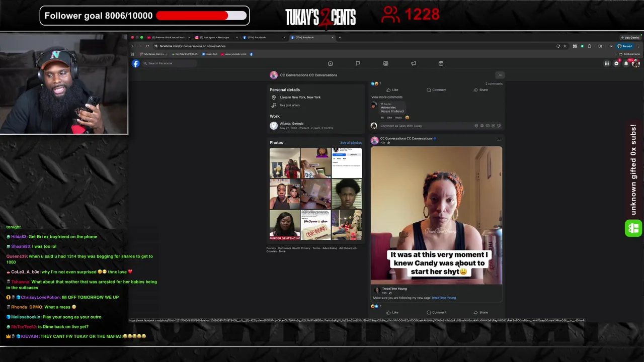Open a new browser tab
The height and width of the screenshot is (362, 644).
click(340, 37)
